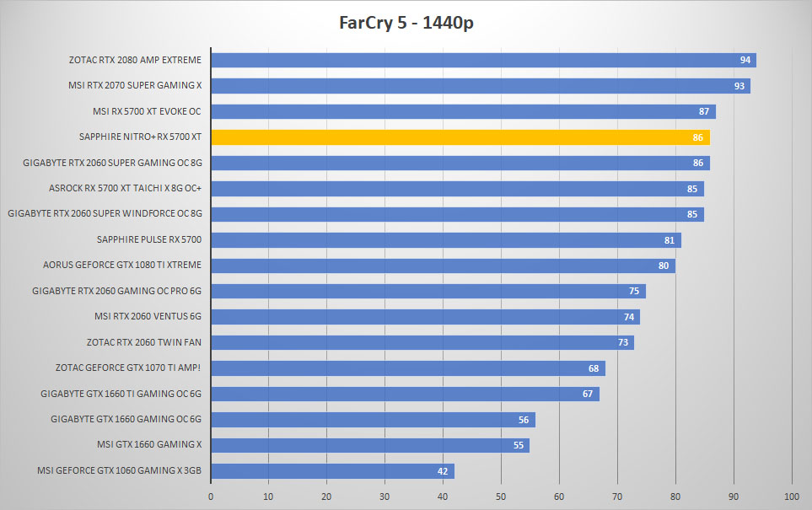Select the MSI RTX 2060 VENTUS 6G label
The height and width of the screenshot is (510, 812).
148,316
